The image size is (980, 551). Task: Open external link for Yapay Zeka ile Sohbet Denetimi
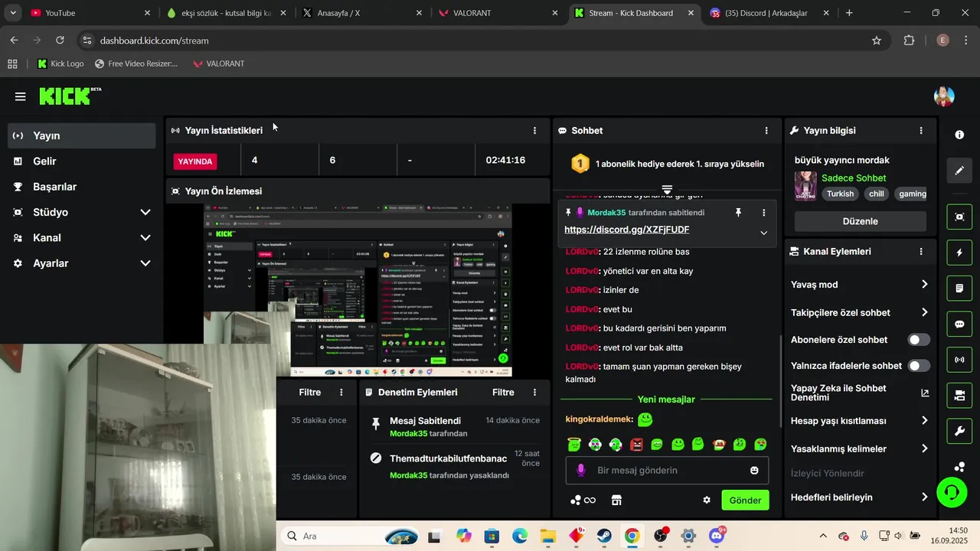tap(925, 393)
